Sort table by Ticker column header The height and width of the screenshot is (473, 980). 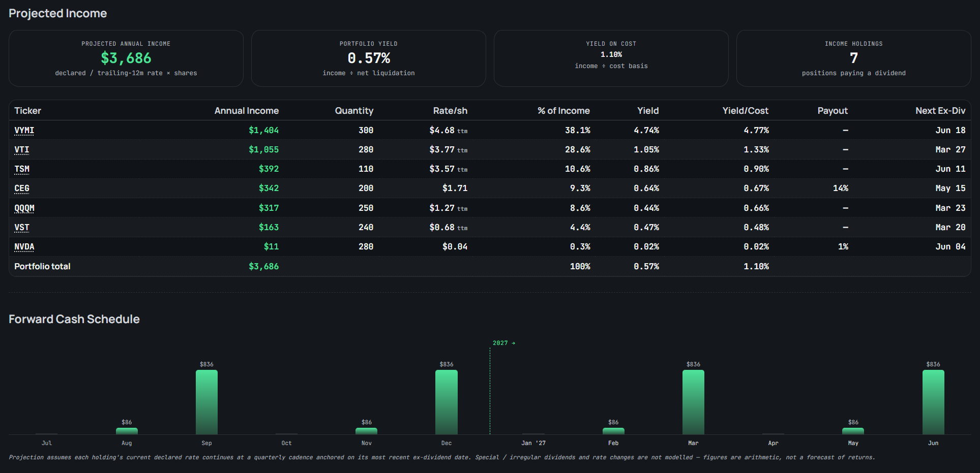pos(27,110)
